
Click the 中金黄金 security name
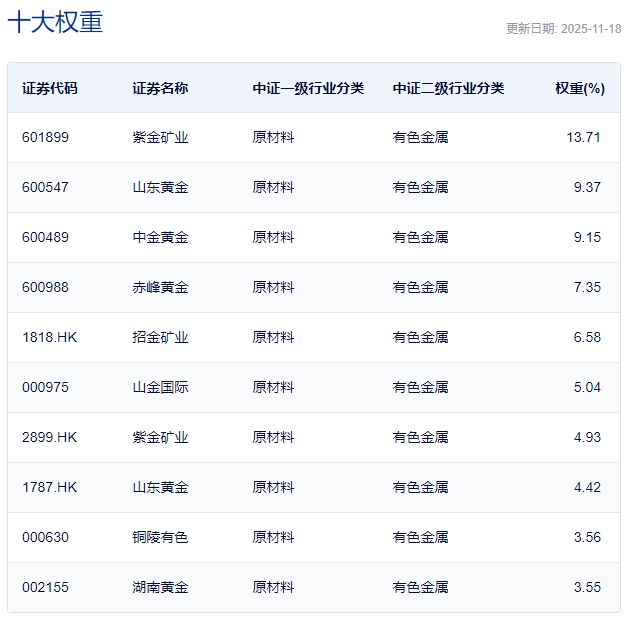point(160,237)
